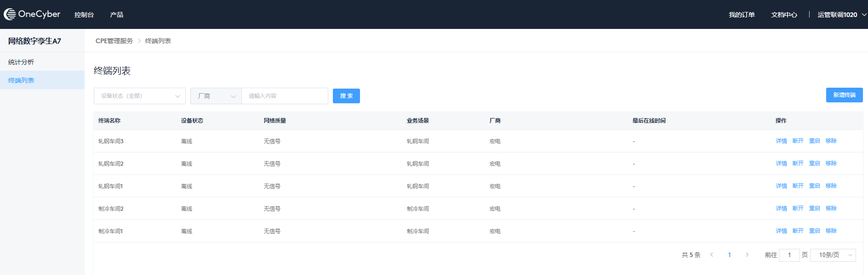Click the 新增终端 button

click(844, 95)
